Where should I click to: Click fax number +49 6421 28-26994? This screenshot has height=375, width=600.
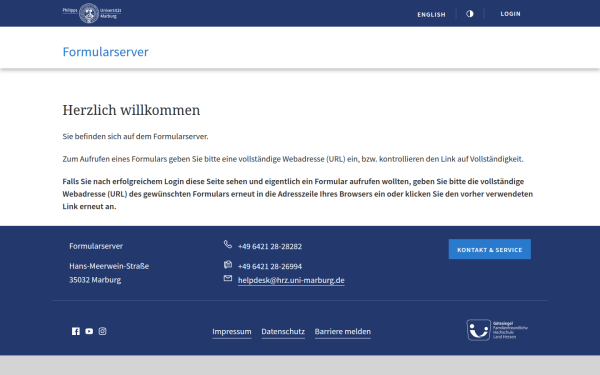(x=270, y=266)
